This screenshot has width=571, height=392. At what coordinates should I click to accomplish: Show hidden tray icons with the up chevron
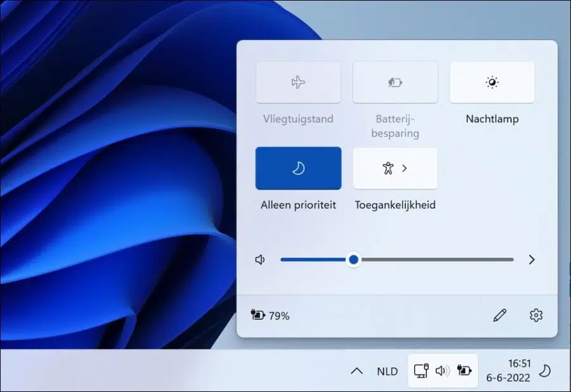click(x=357, y=371)
